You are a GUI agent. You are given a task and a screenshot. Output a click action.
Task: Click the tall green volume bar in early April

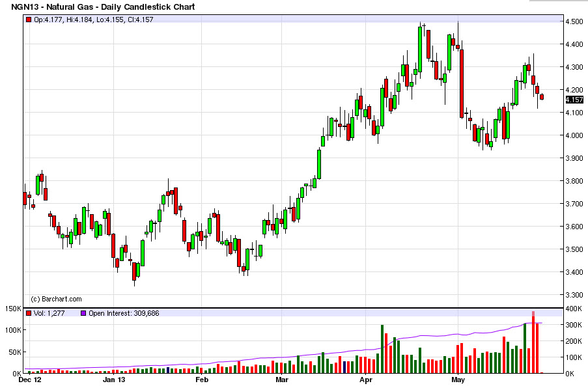click(382, 349)
